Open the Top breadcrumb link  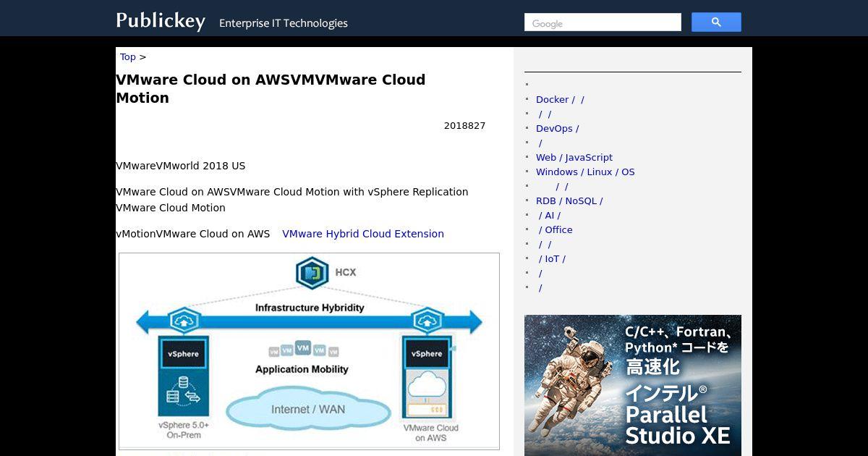pos(128,57)
